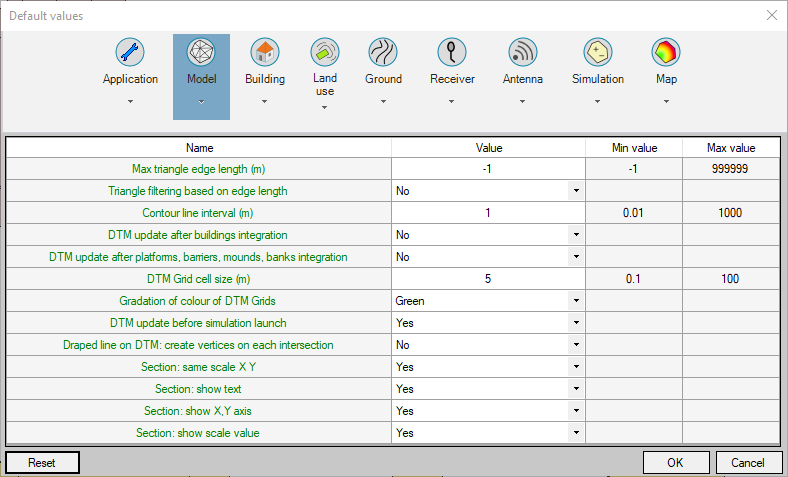Open the Antenna signal icon category
Viewport: 788px width, 477px height.
click(523, 52)
